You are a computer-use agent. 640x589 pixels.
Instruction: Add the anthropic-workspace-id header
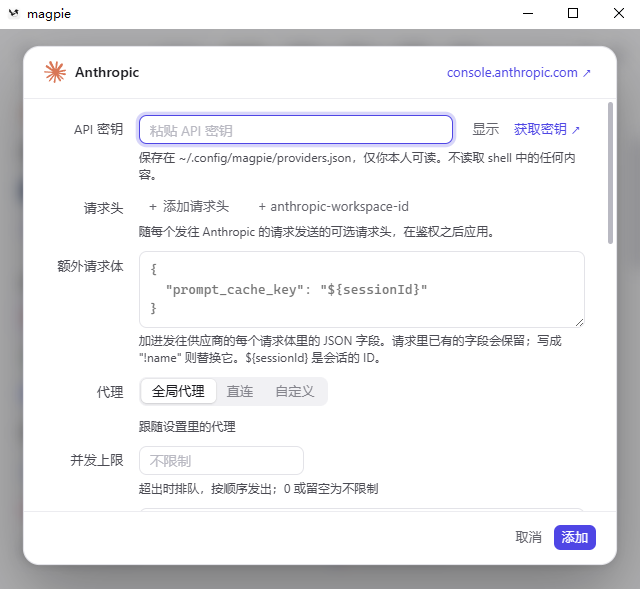tap(333, 207)
